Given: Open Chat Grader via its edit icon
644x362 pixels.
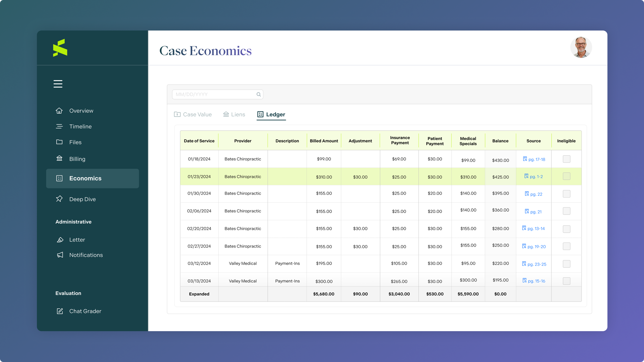Looking at the screenshot, I should (60, 311).
